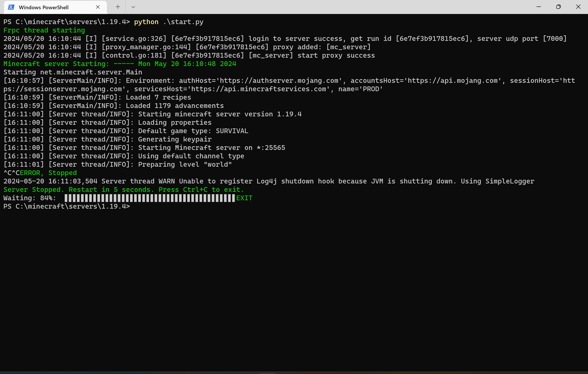588x374 pixels.
Task: Click the 'ERROR, Stopped' text
Action: (48, 173)
